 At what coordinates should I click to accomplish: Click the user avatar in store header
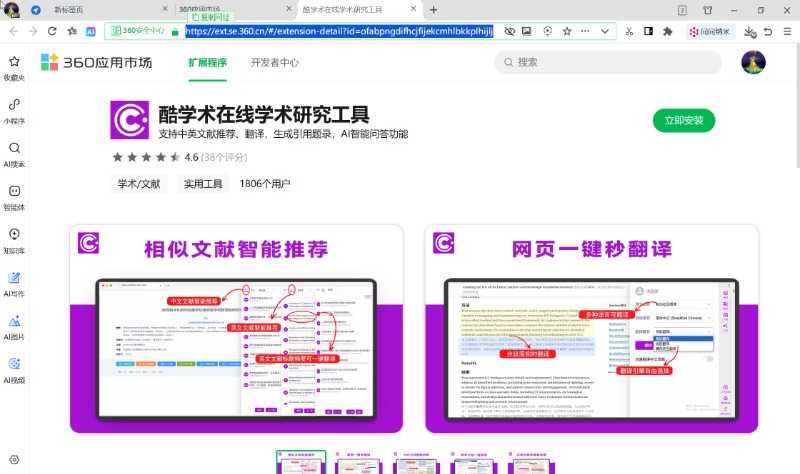click(x=753, y=62)
